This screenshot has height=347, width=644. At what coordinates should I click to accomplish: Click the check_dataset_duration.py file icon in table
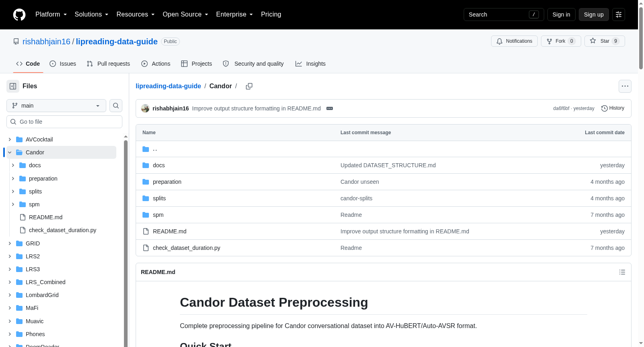point(146,248)
